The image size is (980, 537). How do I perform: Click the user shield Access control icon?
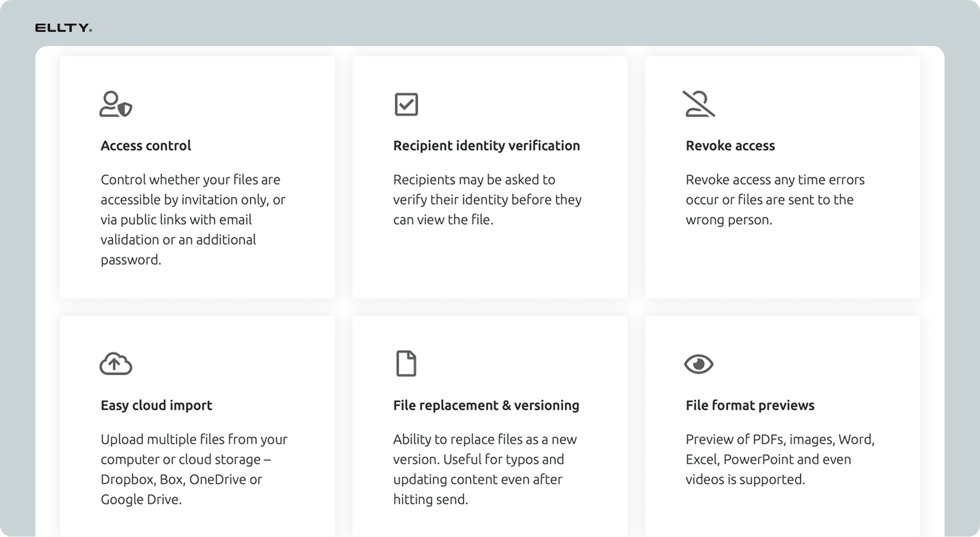[x=115, y=105]
